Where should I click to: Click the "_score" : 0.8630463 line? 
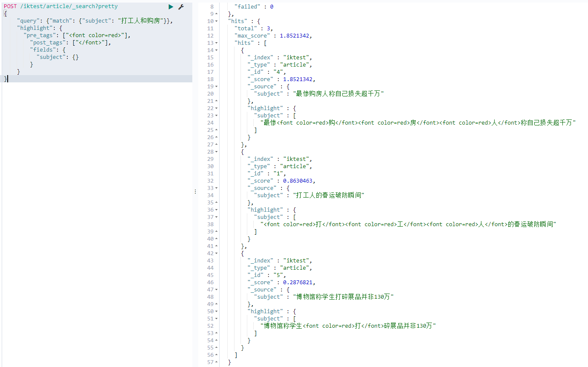pyautogui.click(x=281, y=181)
